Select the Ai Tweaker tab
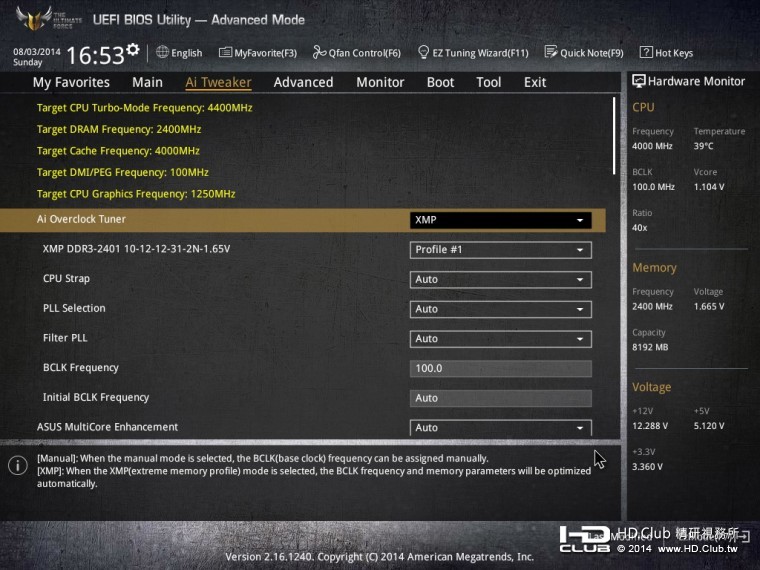This screenshot has height=570, width=760. tap(218, 82)
